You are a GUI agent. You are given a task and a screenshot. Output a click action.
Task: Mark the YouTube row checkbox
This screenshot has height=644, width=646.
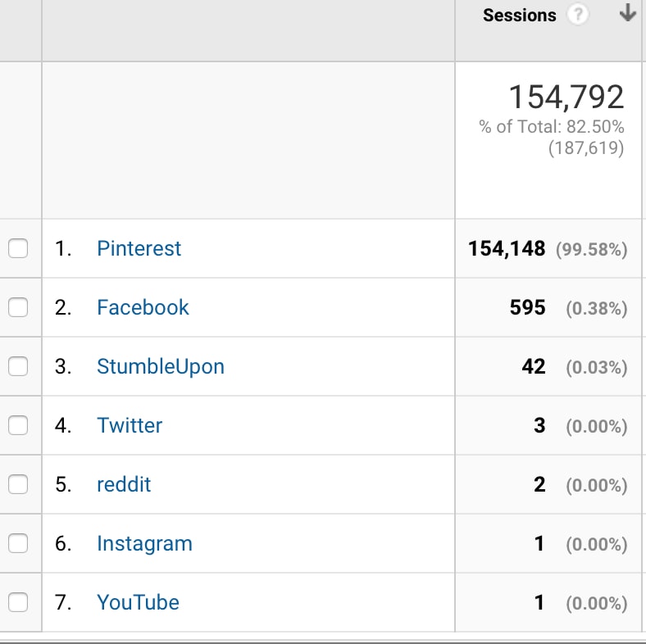(18, 602)
